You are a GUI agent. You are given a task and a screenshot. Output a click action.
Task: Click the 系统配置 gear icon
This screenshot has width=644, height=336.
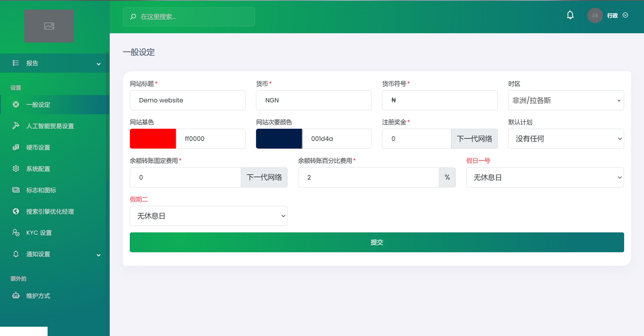click(x=16, y=169)
